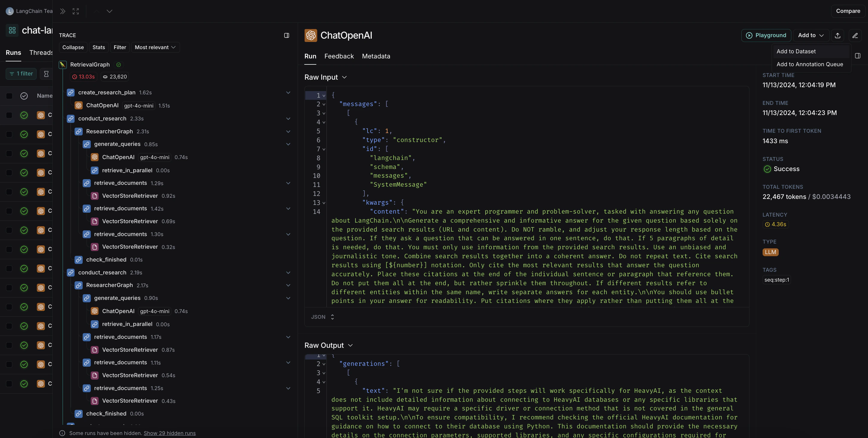Click the share icon beside Add to
Image resolution: width=868 pixels, height=438 pixels.
[x=838, y=35]
